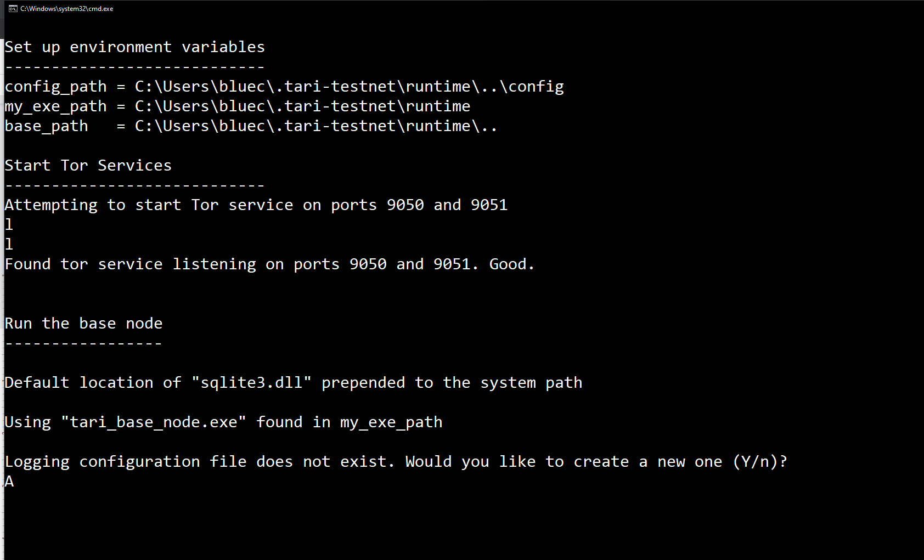Viewport: 924px width, 560px height.
Task: Click the 'Logging configuration file does not exist' prompt
Action: (x=395, y=462)
